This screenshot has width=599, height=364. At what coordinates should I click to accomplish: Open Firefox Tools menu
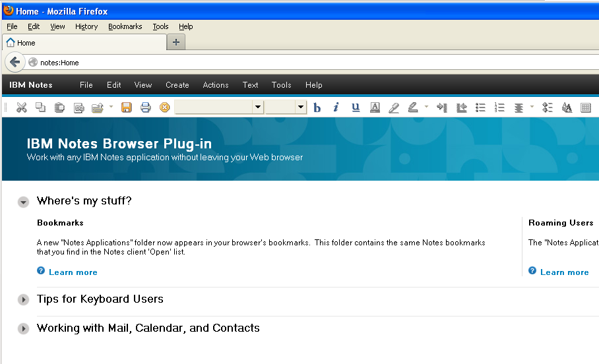[160, 26]
